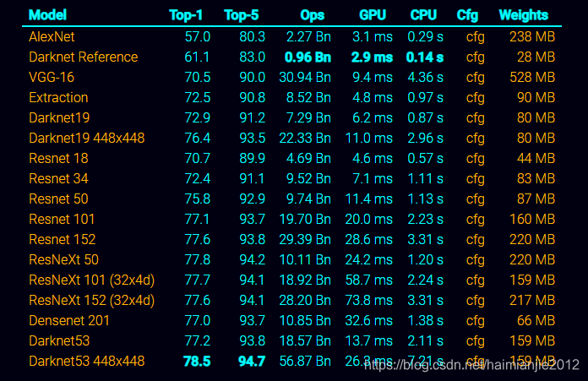Open the cfg link in Resnet 152 row
This screenshot has height=381, width=588.
[x=475, y=240]
